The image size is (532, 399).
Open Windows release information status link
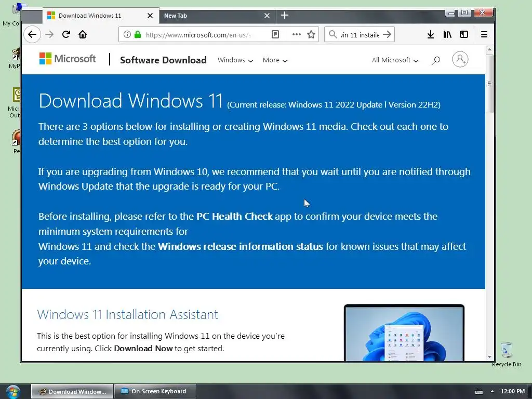point(240,246)
